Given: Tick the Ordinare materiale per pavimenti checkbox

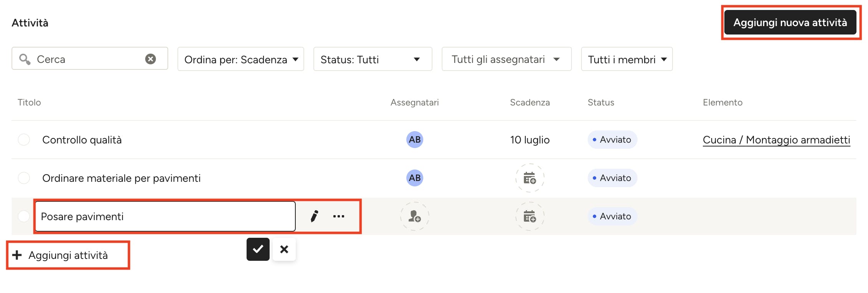Looking at the screenshot, I should click(x=24, y=178).
